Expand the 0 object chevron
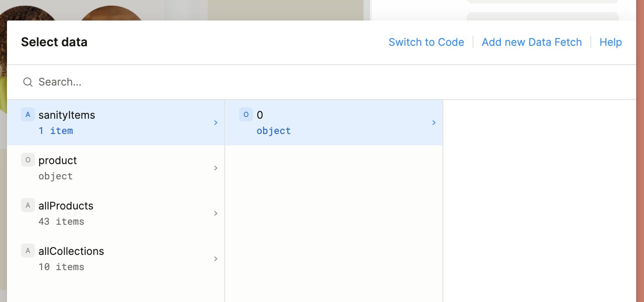This screenshot has width=644, height=302. pos(434,123)
